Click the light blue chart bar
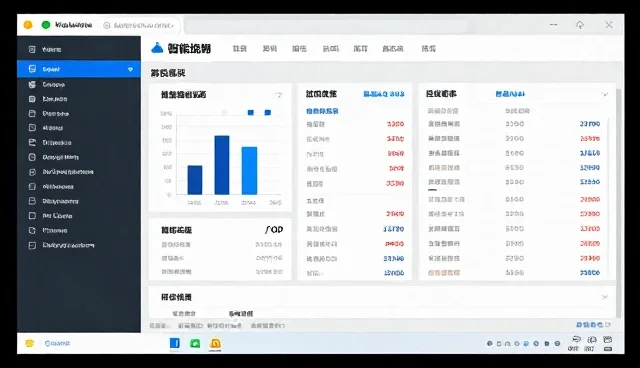The width and height of the screenshot is (640, 368). pos(249,171)
